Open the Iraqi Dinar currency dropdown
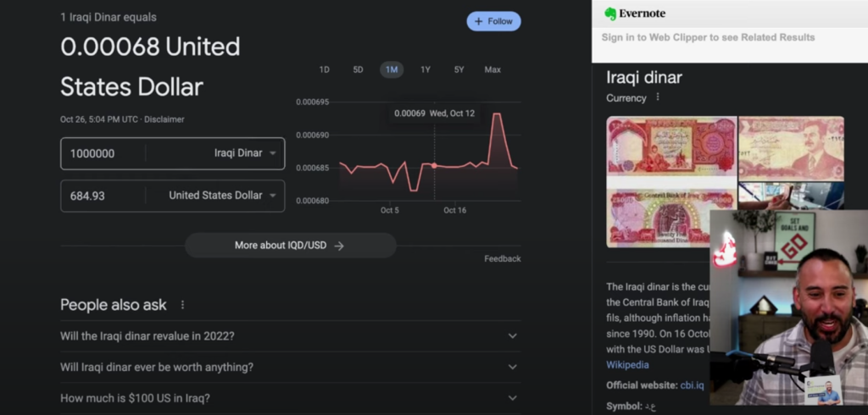868x415 pixels. (245, 153)
